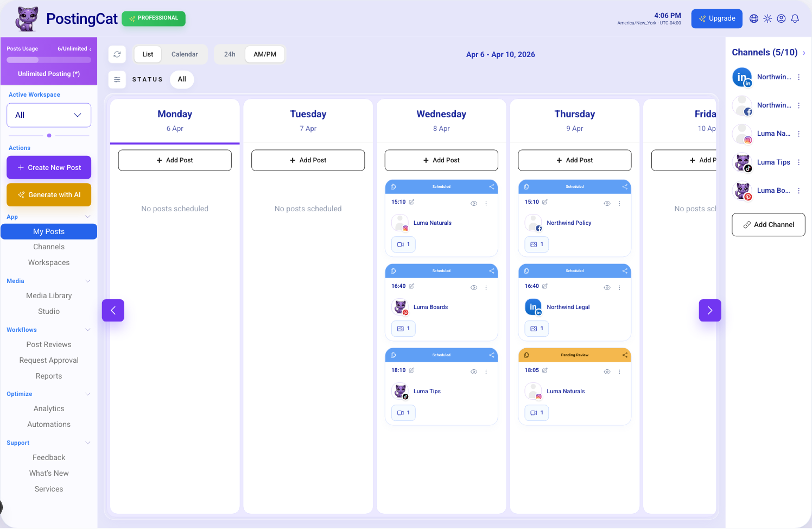Switch to Calendar view tab
The image size is (812, 529).
tap(185, 54)
